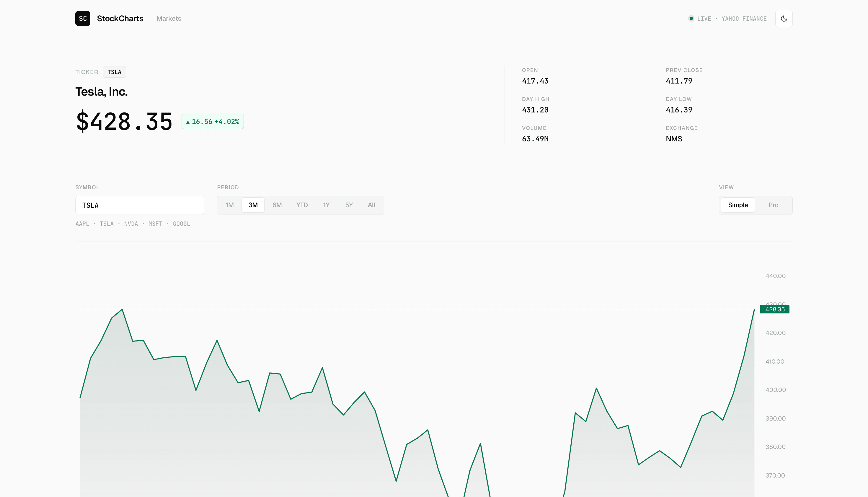
Task: Click the open value 417.43
Action: (x=535, y=81)
